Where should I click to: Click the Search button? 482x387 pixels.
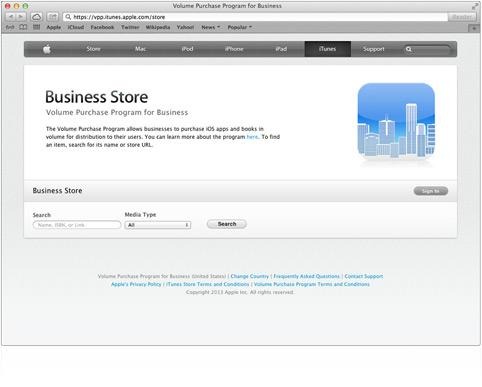(227, 224)
